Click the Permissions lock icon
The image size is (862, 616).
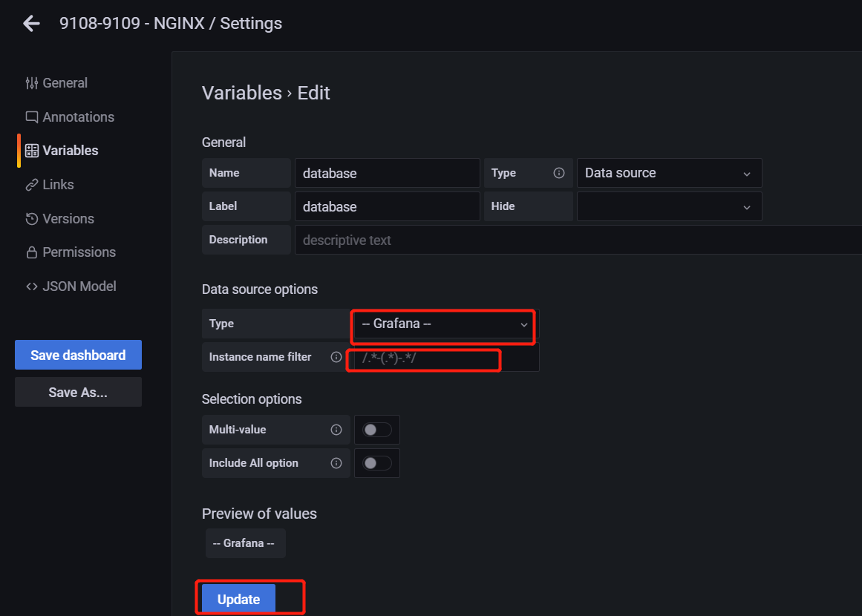(x=30, y=252)
